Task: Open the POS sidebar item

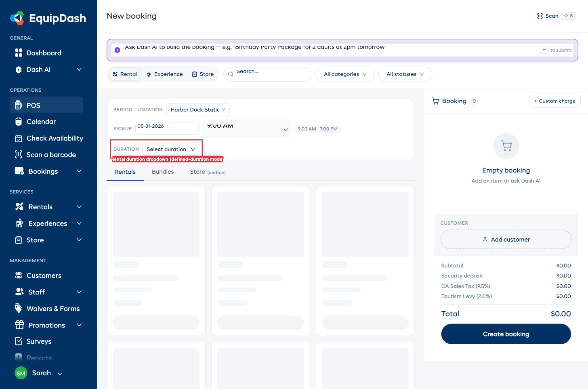Action: pyautogui.click(x=46, y=105)
